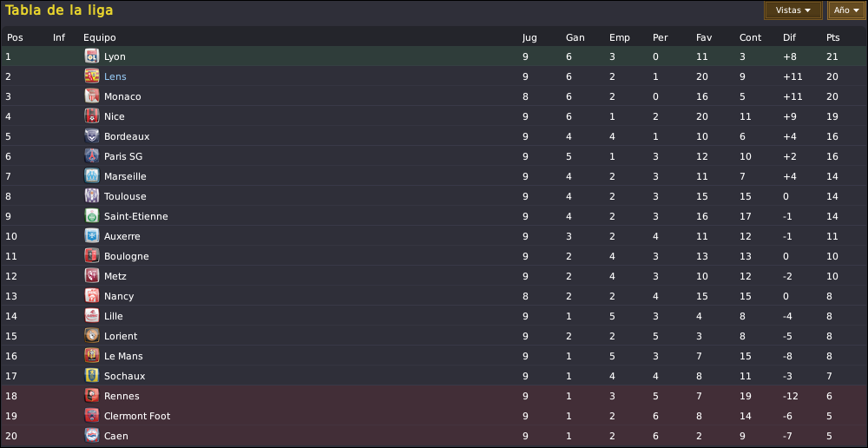
Task: Select the Clermont Foot row
Action: click(434, 416)
